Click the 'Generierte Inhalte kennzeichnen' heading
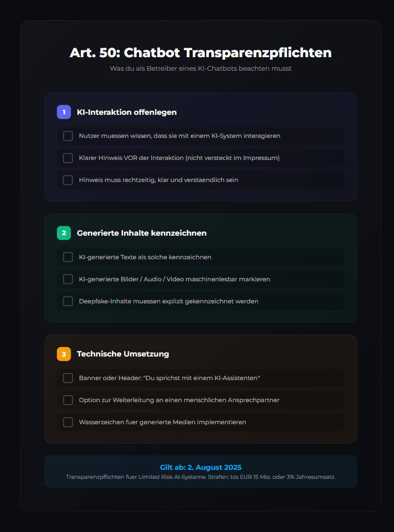This screenshot has height=532, width=394. (134, 233)
